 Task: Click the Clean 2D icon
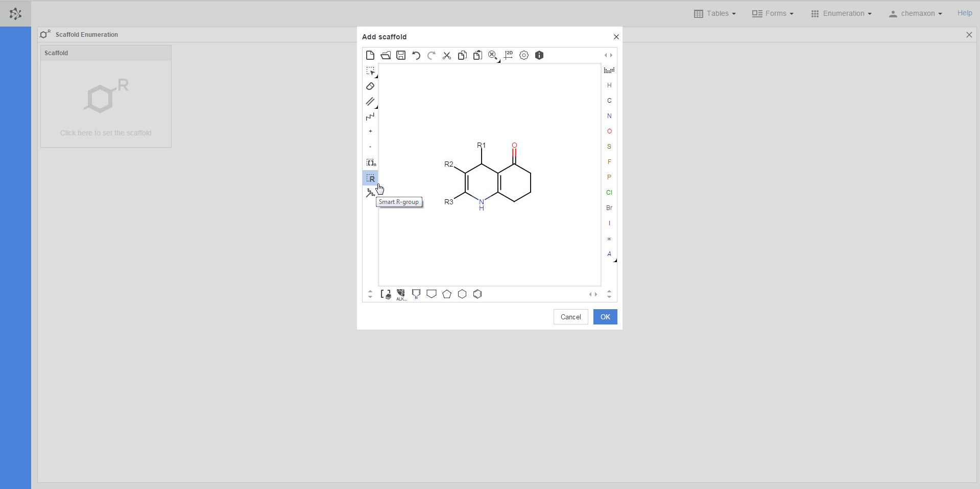tap(508, 55)
